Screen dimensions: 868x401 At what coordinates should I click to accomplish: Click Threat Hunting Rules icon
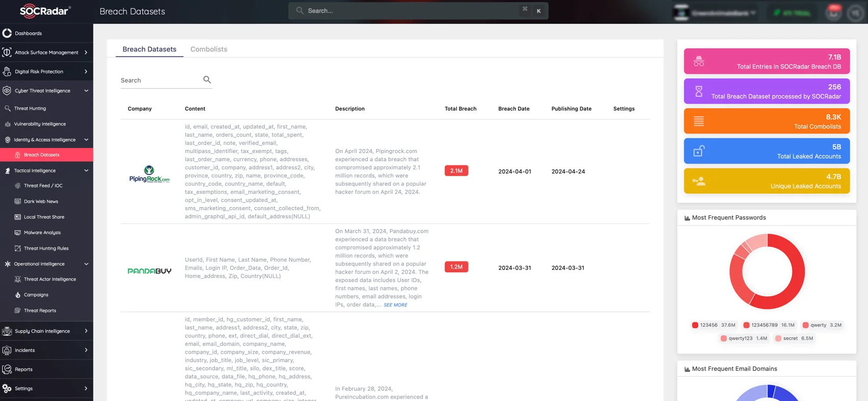click(18, 248)
